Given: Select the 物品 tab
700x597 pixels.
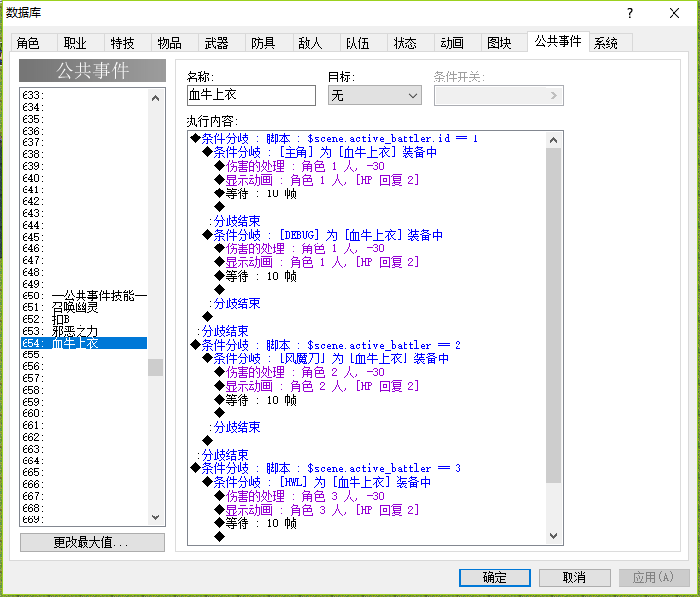Looking at the screenshot, I should pyautogui.click(x=175, y=43).
